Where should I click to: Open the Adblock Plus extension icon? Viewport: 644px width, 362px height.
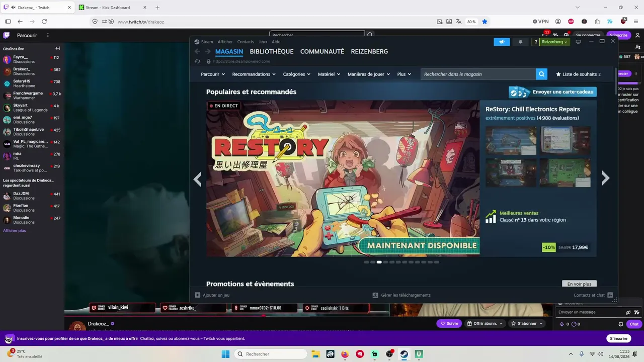click(571, 22)
